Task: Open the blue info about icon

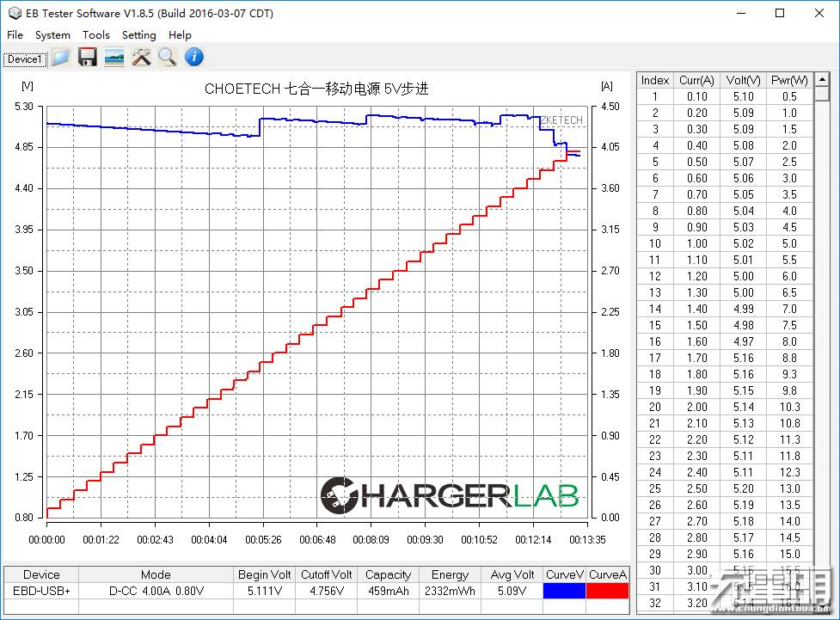Action: [194, 57]
